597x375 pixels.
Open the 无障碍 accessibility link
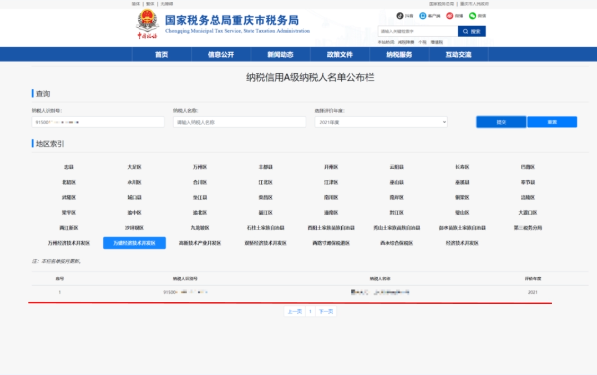(x=166, y=4)
